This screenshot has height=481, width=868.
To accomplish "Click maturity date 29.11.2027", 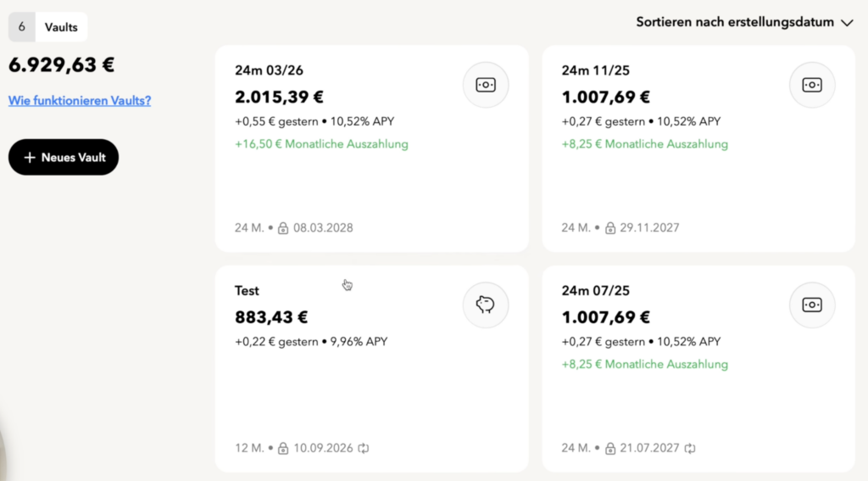I will pyautogui.click(x=650, y=227).
